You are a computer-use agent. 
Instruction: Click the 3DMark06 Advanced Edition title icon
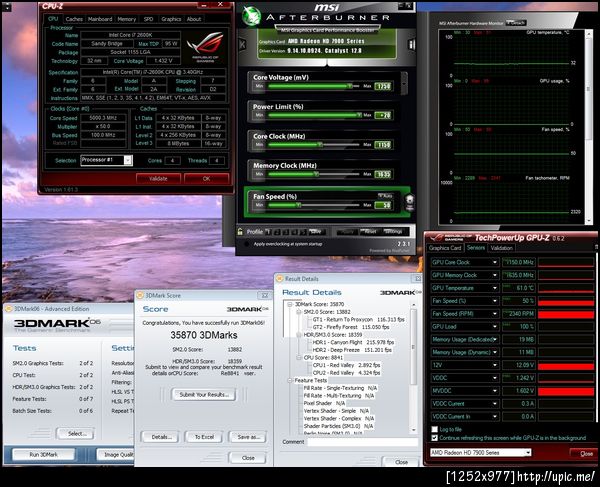tap(8, 309)
